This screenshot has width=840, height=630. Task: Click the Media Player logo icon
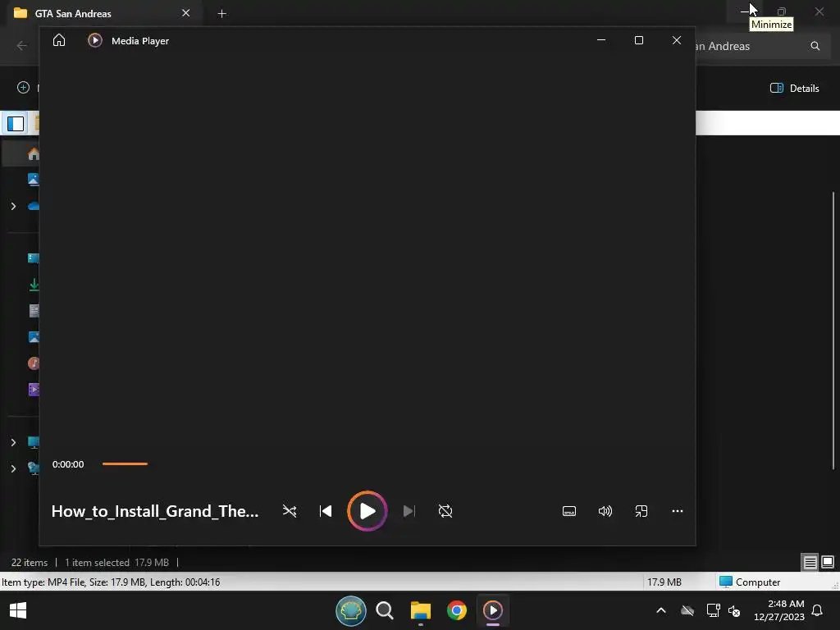coord(95,41)
